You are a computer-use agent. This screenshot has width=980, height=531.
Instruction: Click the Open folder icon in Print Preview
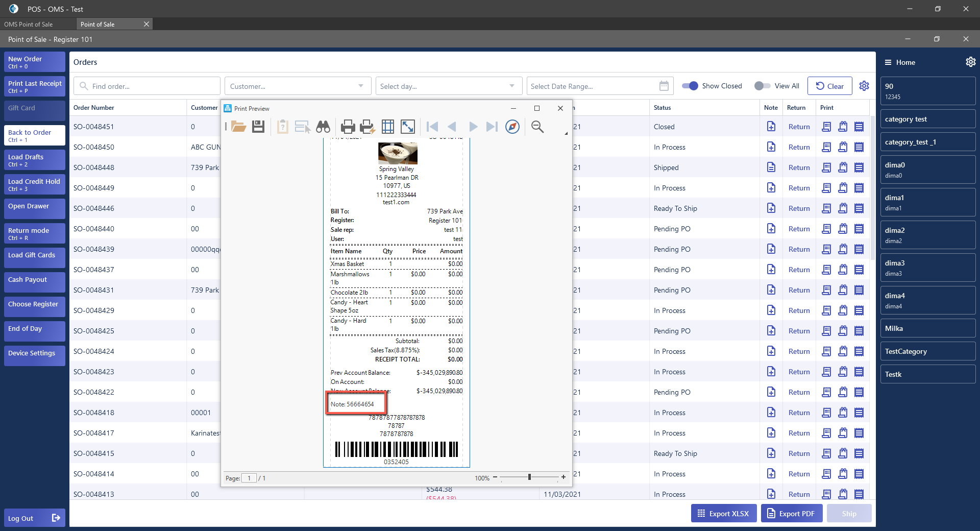tap(238, 127)
